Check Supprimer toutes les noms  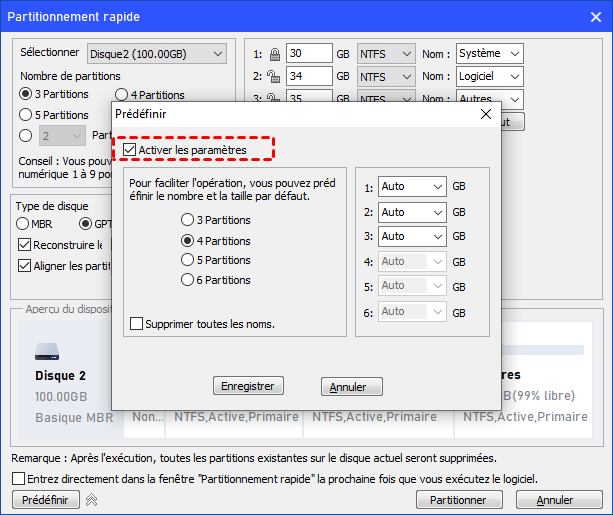coord(136,324)
